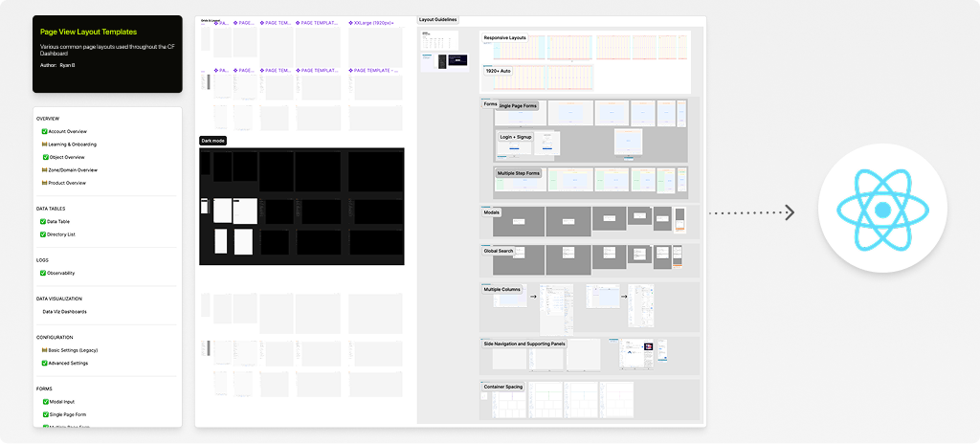Select the Global Search section label
The height and width of the screenshot is (444, 980).
(498, 251)
